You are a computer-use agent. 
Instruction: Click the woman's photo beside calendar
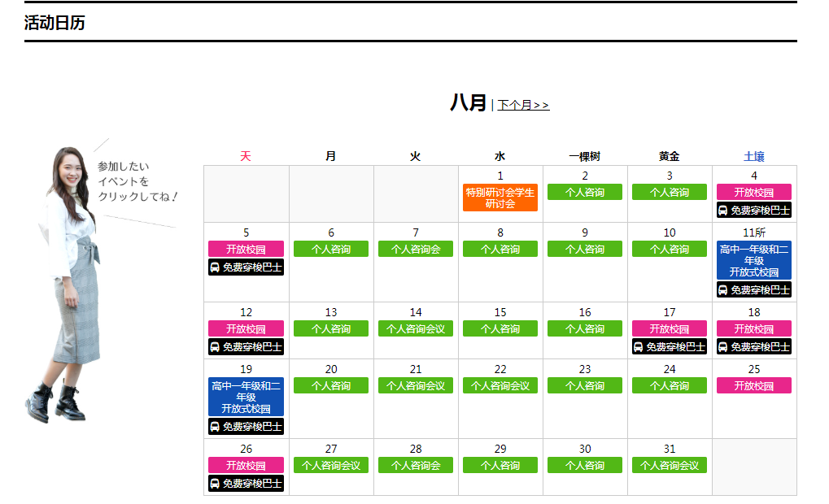[x=69, y=285]
